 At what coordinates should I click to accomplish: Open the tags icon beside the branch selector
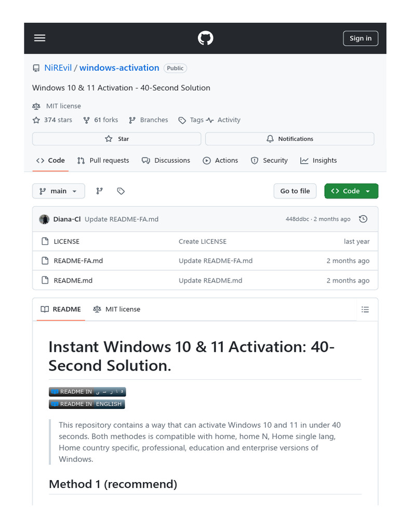click(x=121, y=191)
